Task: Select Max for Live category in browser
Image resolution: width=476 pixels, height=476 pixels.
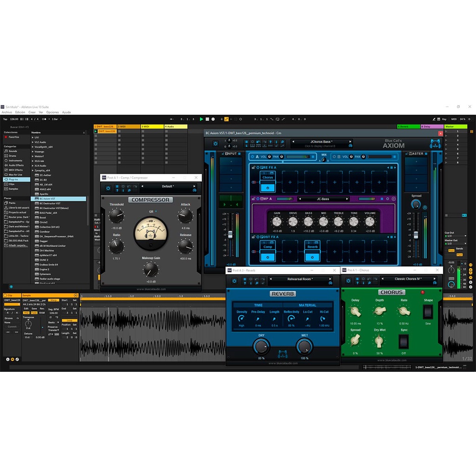Action: 15,175
